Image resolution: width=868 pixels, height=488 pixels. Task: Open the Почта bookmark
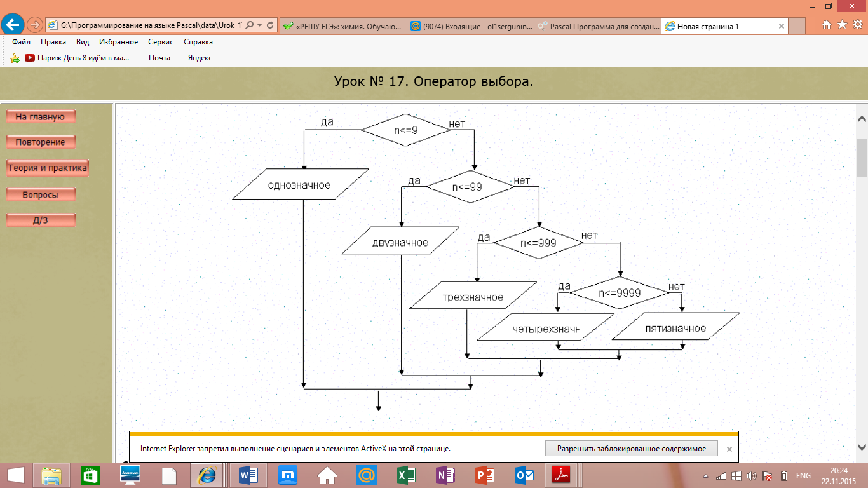(159, 58)
